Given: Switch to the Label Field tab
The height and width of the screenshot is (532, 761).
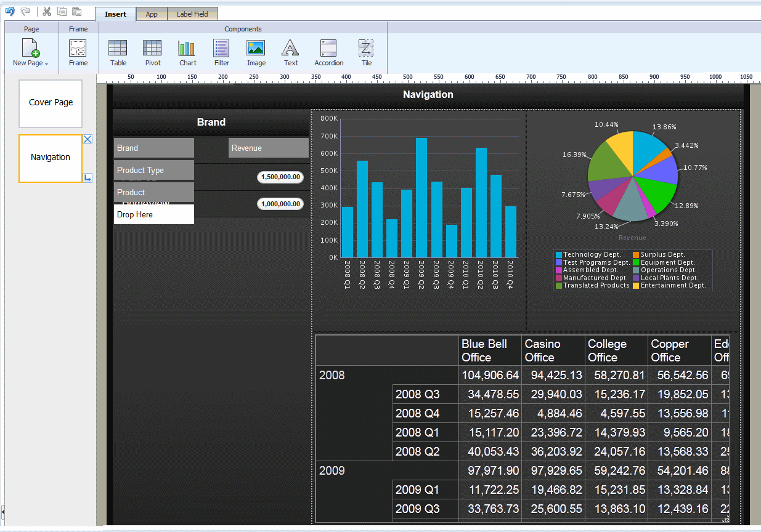Looking at the screenshot, I should point(192,14).
